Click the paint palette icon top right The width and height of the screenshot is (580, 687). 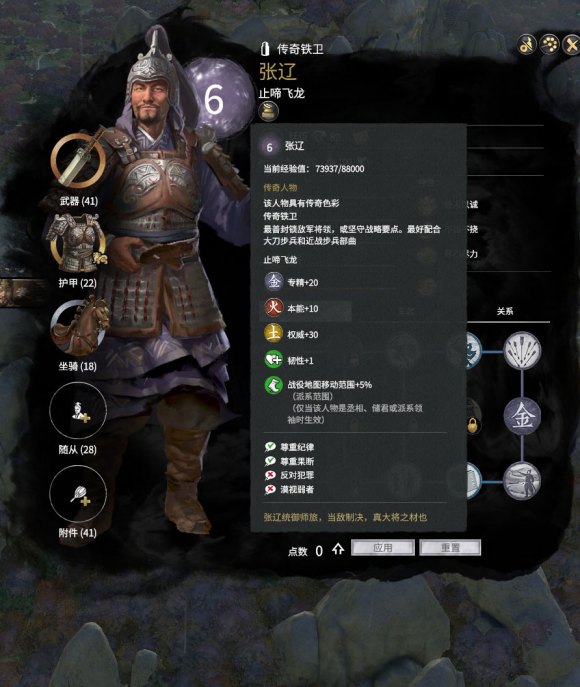pyautogui.click(x=549, y=44)
